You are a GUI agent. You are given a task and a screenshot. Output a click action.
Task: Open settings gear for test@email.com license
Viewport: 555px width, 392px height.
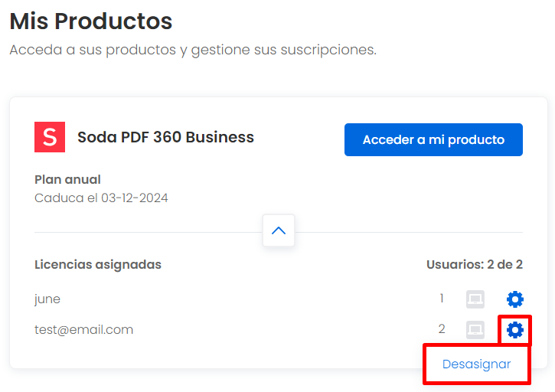click(x=515, y=330)
